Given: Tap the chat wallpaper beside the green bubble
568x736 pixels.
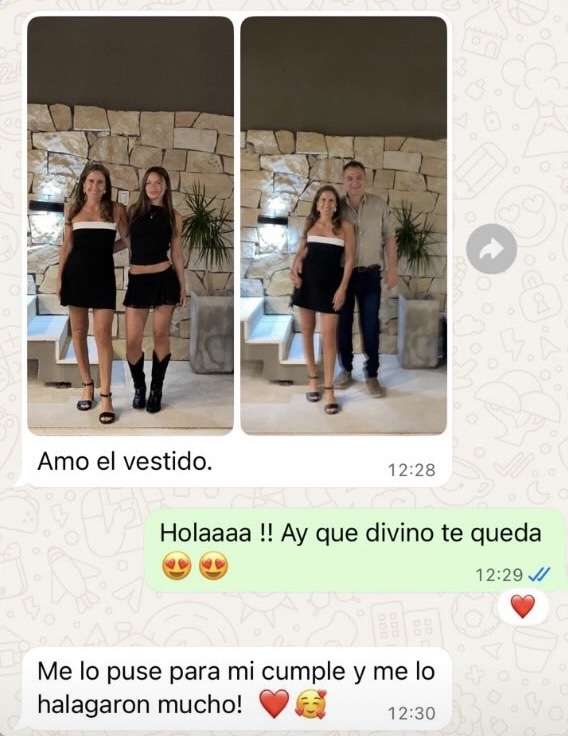Looking at the screenshot, I should coord(70,549).
